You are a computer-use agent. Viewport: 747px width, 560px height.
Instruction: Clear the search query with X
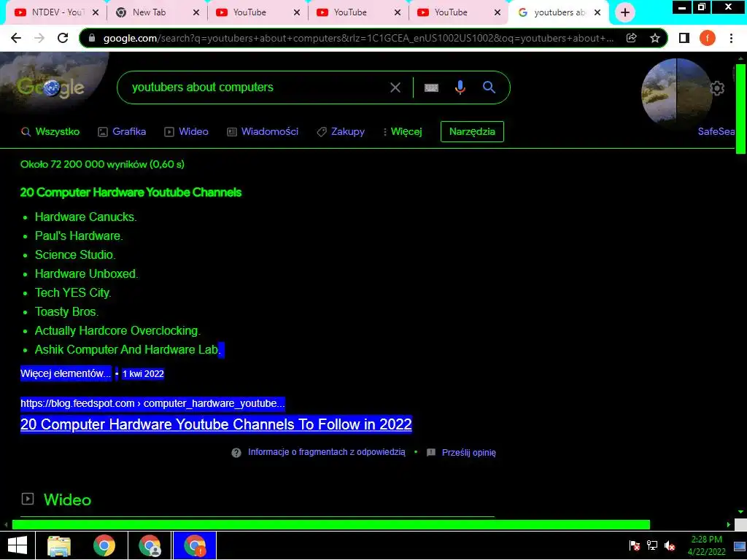[395, 87]
